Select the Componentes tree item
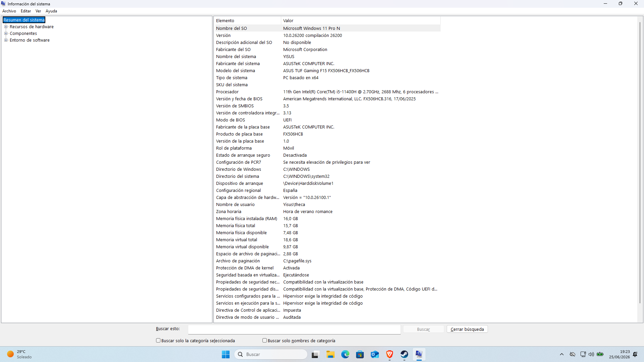644x362 pixels. pos(23,34)
